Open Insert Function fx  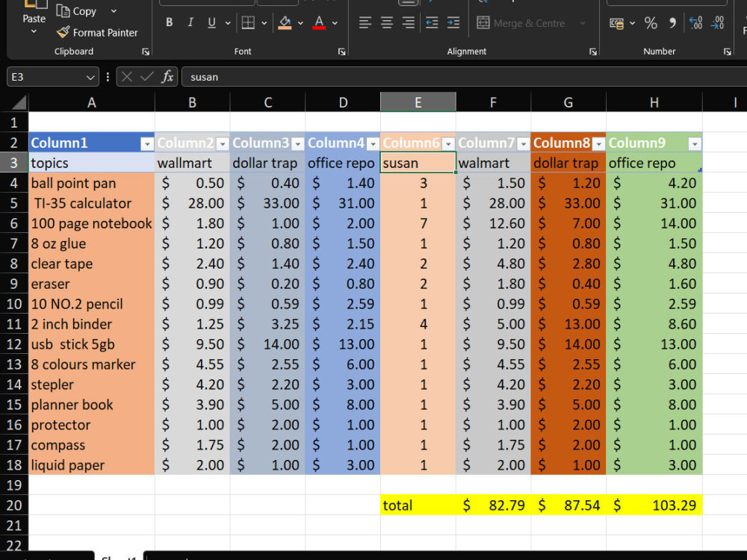click(167, 77)
